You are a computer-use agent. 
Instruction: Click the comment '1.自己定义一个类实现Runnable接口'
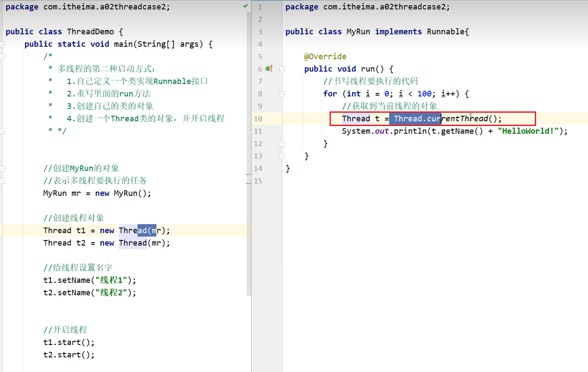[138, 81]
